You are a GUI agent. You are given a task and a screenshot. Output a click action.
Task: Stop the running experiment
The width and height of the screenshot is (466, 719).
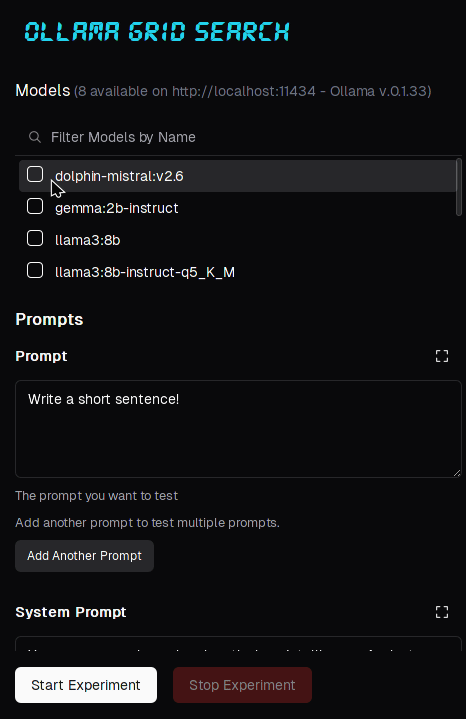[242, 685]
